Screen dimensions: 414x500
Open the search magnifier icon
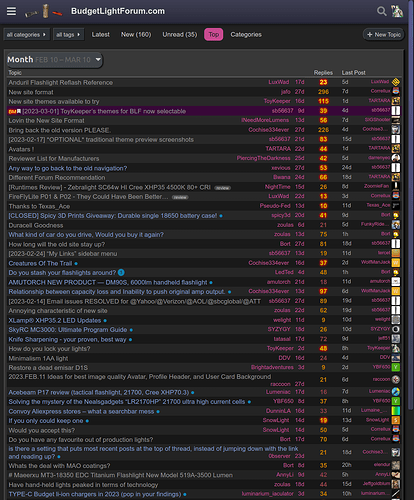click(381, 11)
